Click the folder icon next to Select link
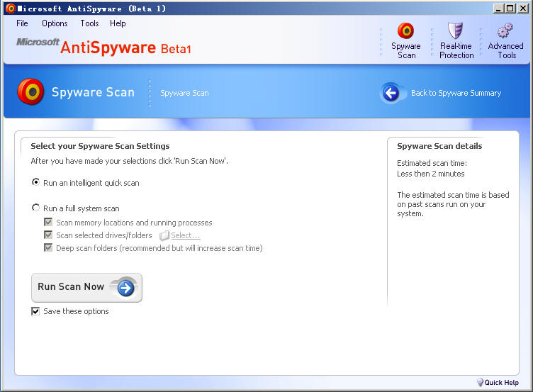The width and height of the screenshot is (533, 392). [164, 235]
